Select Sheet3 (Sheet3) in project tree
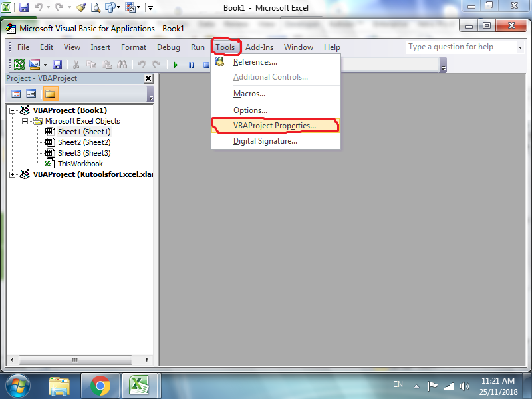Screen dimensions: 532x399 [x=84, y=153]
